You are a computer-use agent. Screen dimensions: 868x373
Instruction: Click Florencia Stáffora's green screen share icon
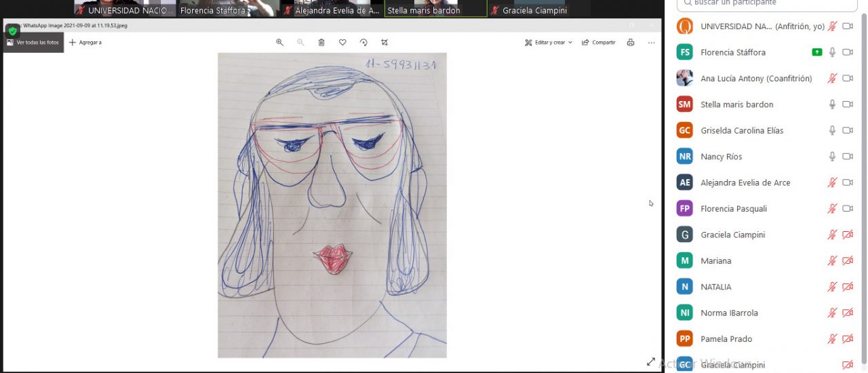pos(816,52)
